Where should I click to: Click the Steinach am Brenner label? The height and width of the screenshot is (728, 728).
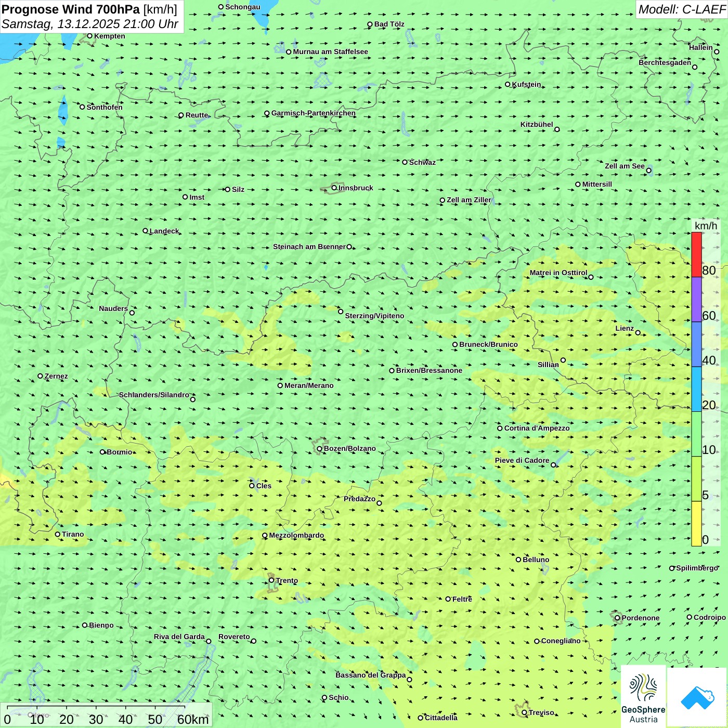(309, 246)
